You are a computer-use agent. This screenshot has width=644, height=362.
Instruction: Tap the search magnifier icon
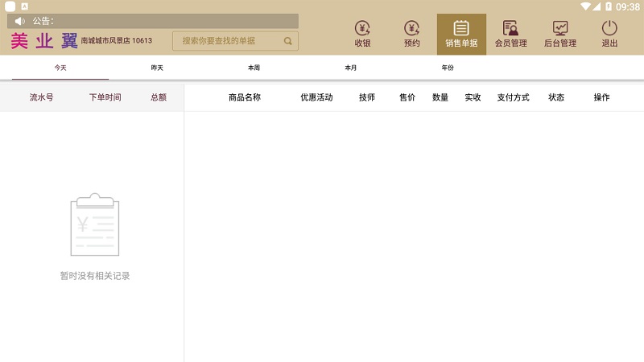(x=288, y=41)
